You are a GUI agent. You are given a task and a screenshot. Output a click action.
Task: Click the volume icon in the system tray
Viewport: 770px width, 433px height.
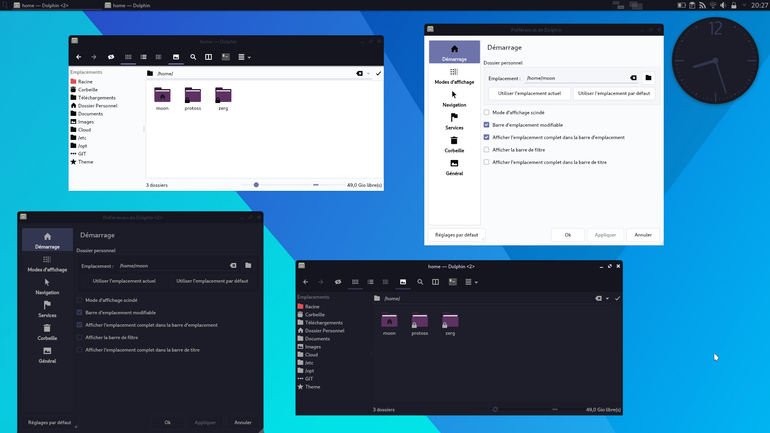click(723, 5)
